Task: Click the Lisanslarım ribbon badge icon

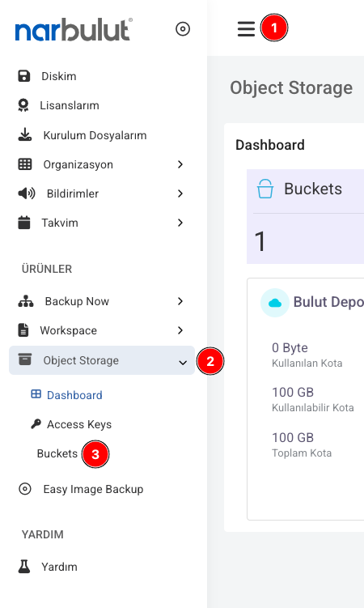Action: [23, 105]
